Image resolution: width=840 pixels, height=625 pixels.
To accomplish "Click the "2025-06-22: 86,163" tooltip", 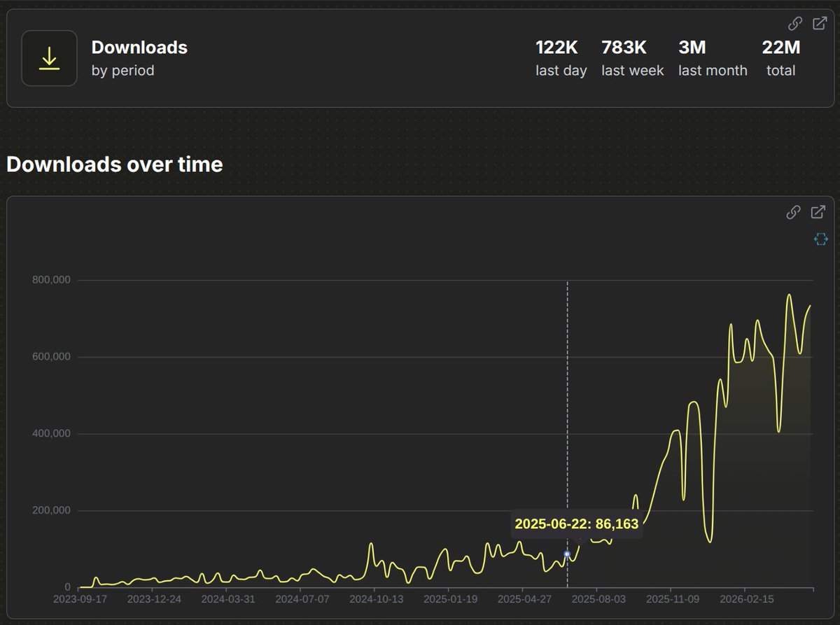I will [x=577, y=524].
